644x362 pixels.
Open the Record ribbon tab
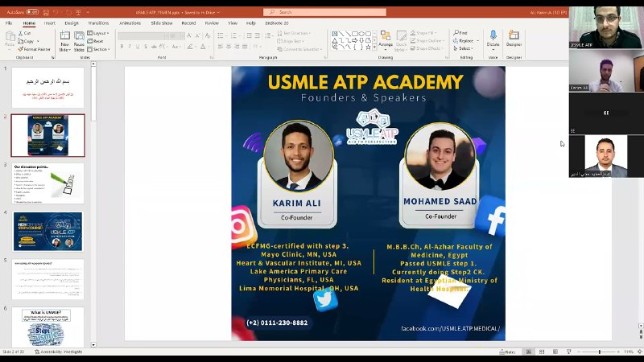[x=188, y=23]
